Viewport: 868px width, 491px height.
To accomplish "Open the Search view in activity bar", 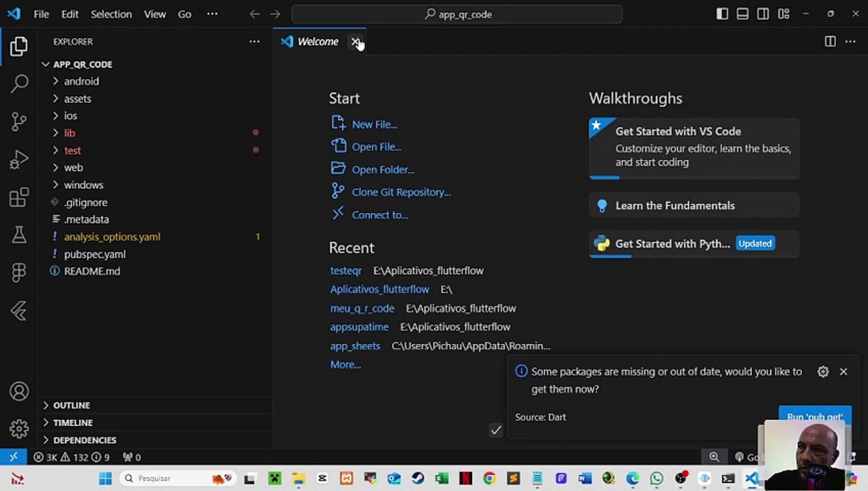I will click(x=19, y=84).
